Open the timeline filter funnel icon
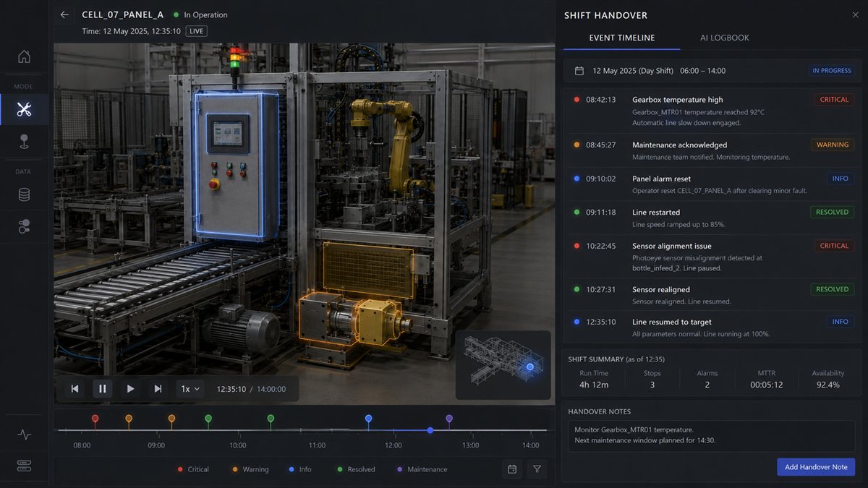 pyautogui.click(x=537, y=469)
